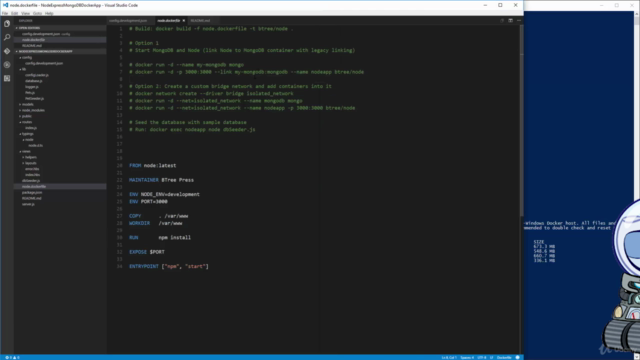Open index.hbs under views
640x360 pixels.
point(33,175)
